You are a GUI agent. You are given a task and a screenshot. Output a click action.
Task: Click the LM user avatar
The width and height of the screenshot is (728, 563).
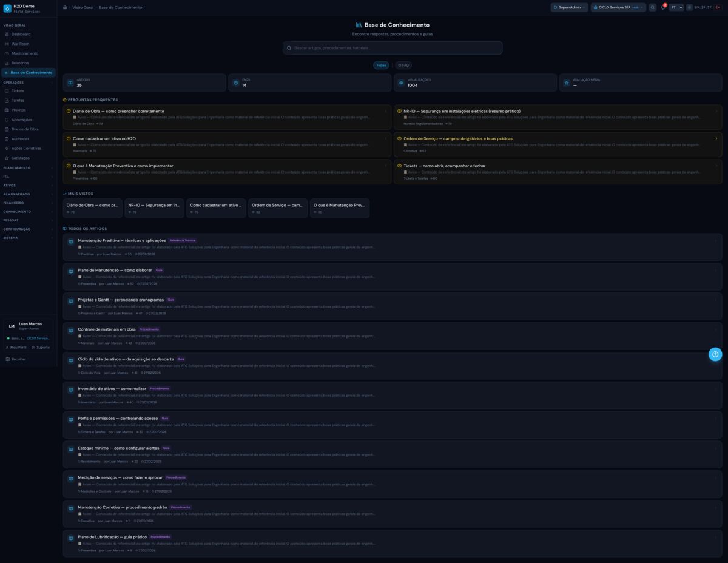12,326
